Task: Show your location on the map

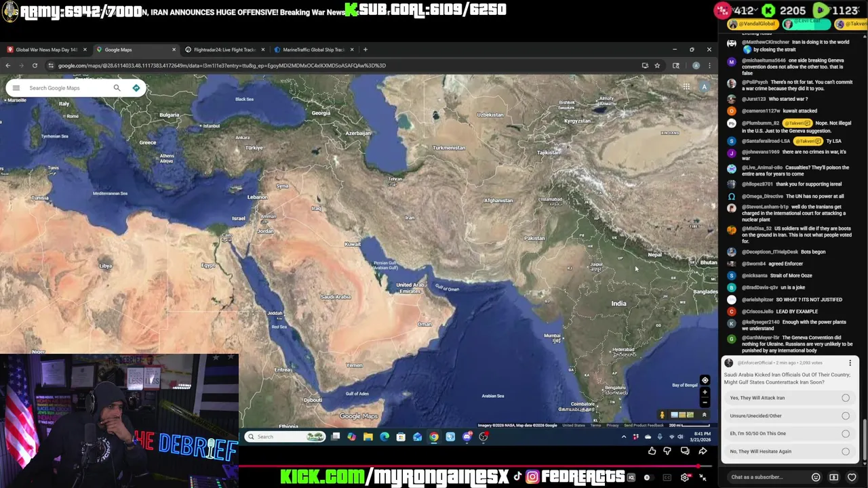Action: [705, 380]
